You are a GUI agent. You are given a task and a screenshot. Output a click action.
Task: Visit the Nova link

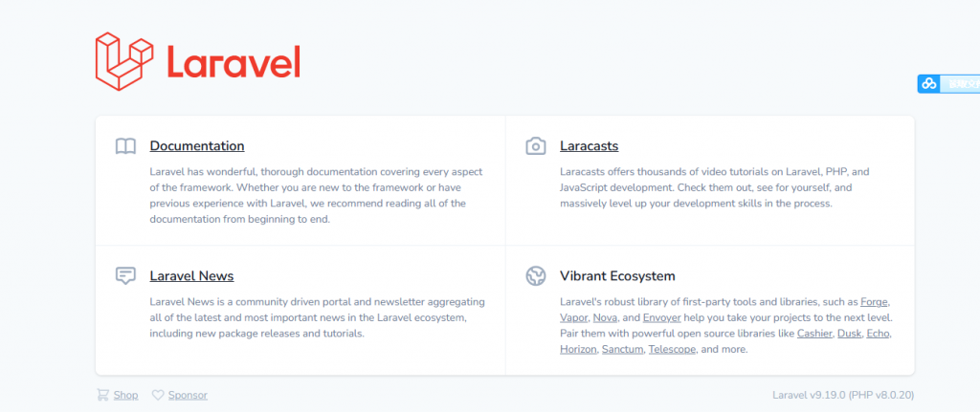(605, 318)
